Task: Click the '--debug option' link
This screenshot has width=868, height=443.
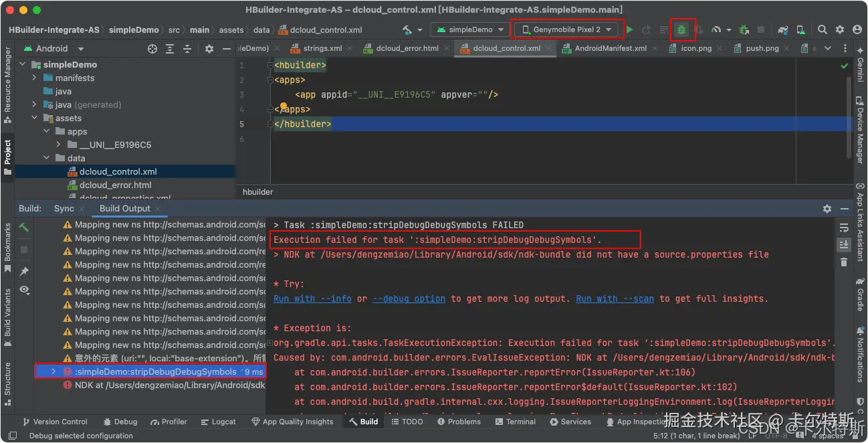Action: tap(409, 298)
